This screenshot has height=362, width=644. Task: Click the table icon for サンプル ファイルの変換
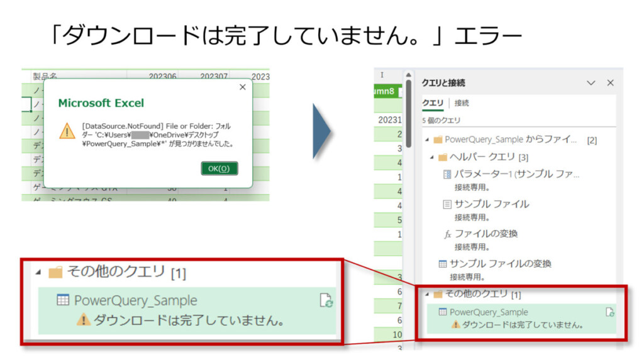[442, 264]
